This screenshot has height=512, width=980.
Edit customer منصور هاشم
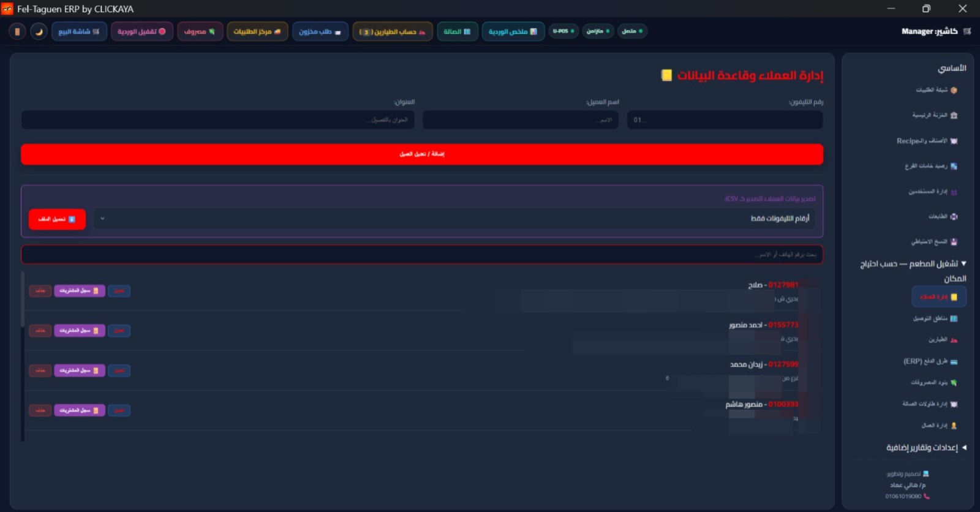(x=119, y=410)
